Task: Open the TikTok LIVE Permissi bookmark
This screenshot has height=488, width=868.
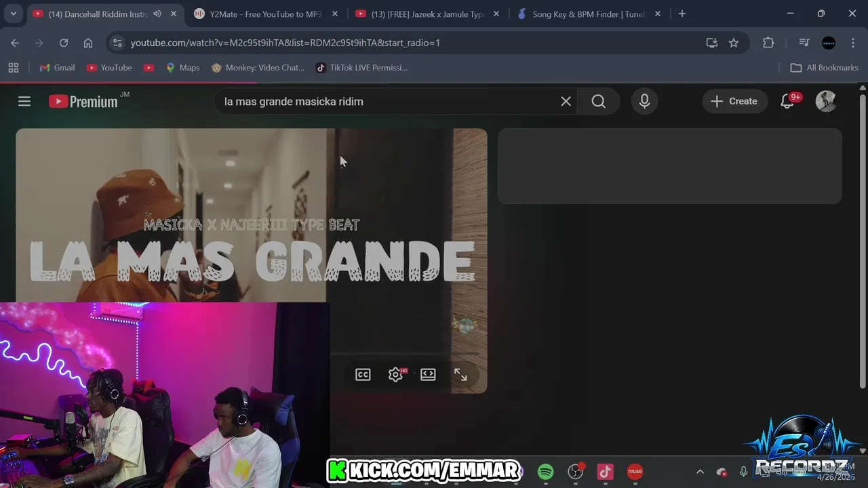Action: click(x=362, y=68)
